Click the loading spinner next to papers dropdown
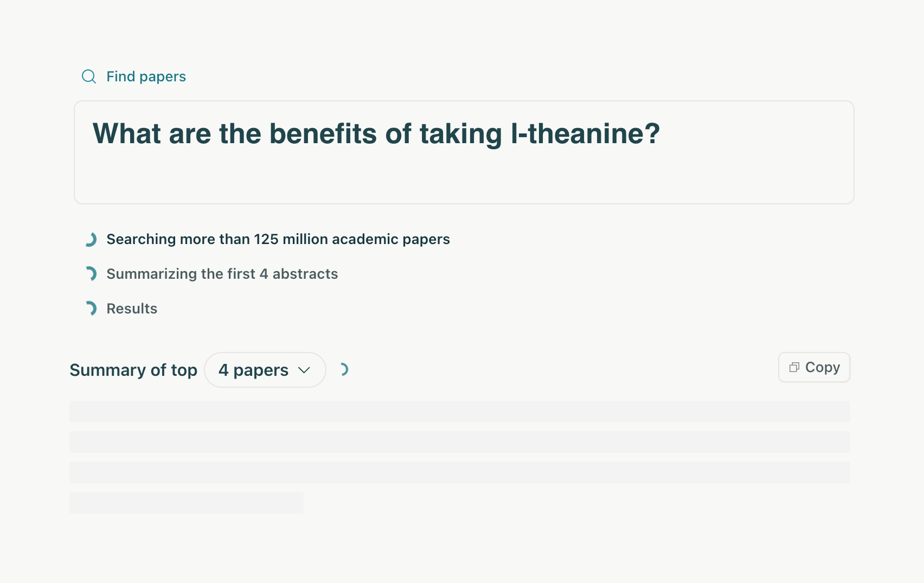This screenshot has width=924, height=583. point(343,370)
